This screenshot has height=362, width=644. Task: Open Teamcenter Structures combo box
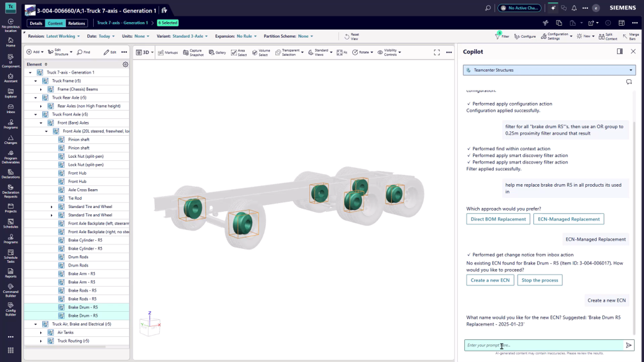click(x=549, y=70)
